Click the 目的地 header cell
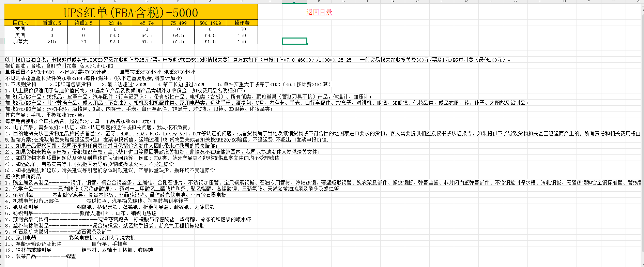Viewport: 644px width, 267px height. point(20,23)
